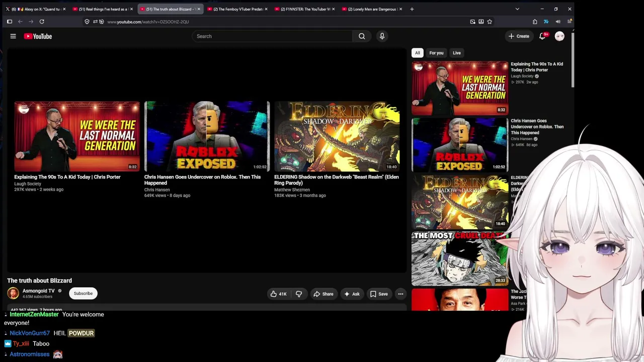Close the truth about Blizzard tab

pyautogui.click(x=199, y=9)
